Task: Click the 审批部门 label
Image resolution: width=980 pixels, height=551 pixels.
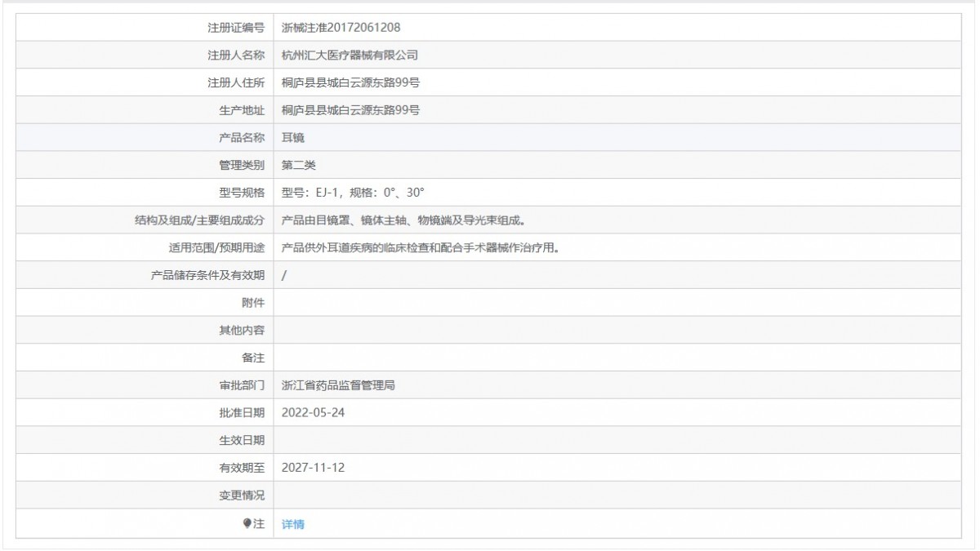Action: 242,386
